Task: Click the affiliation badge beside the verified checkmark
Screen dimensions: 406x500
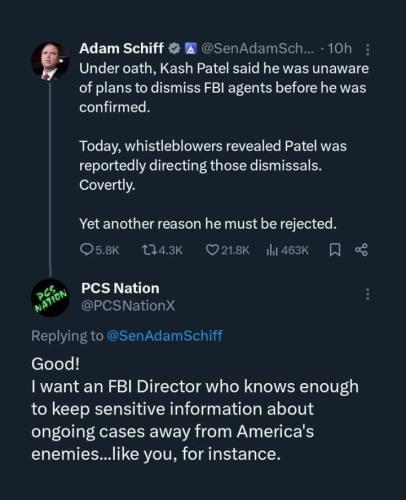Action: point(190,49)
